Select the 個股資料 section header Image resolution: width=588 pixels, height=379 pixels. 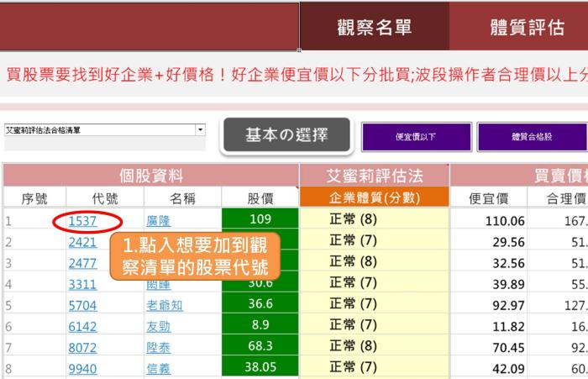[151, 176]
